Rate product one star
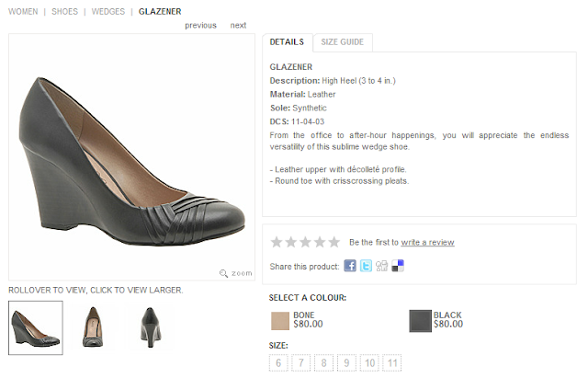Viewport: 588px width, 378px height. (x=275, y=242)
